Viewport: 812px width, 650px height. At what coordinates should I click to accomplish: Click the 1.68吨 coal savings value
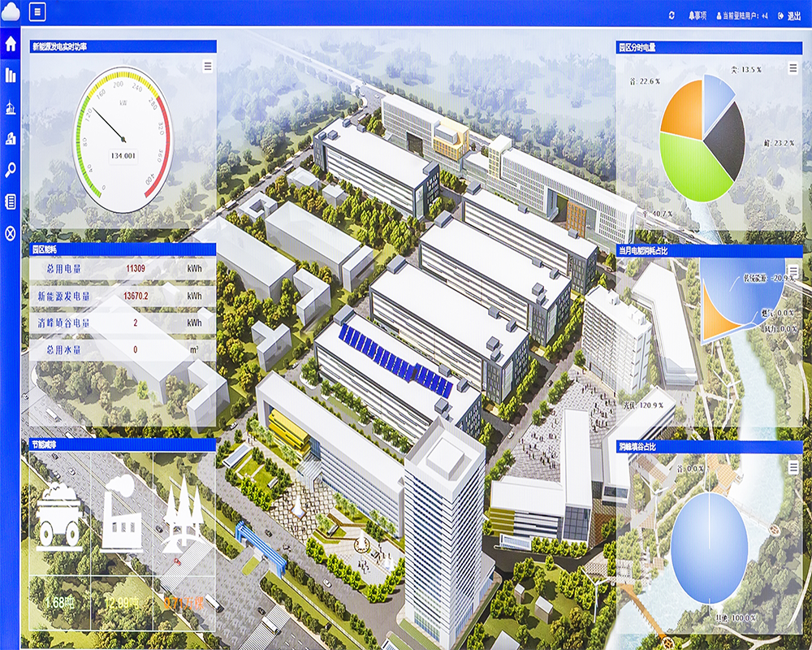point(60,602)
